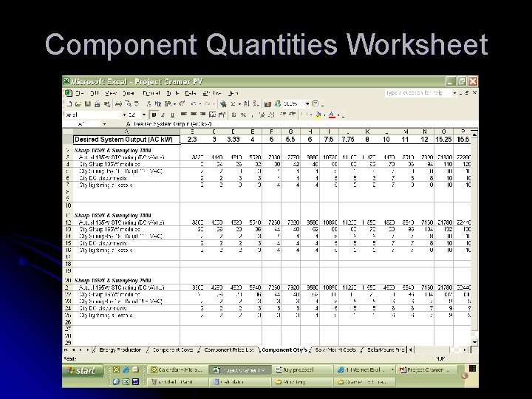Open the File menu
The image size is (532, 399).
click(x=80, y=93)
